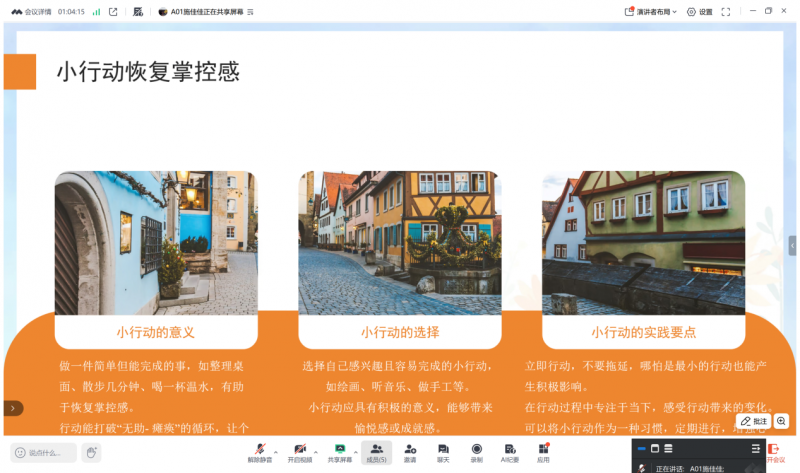Toggle fullscreen icon in top bar
The width and height of the screenshot is (800, 473).
[726, 12]
